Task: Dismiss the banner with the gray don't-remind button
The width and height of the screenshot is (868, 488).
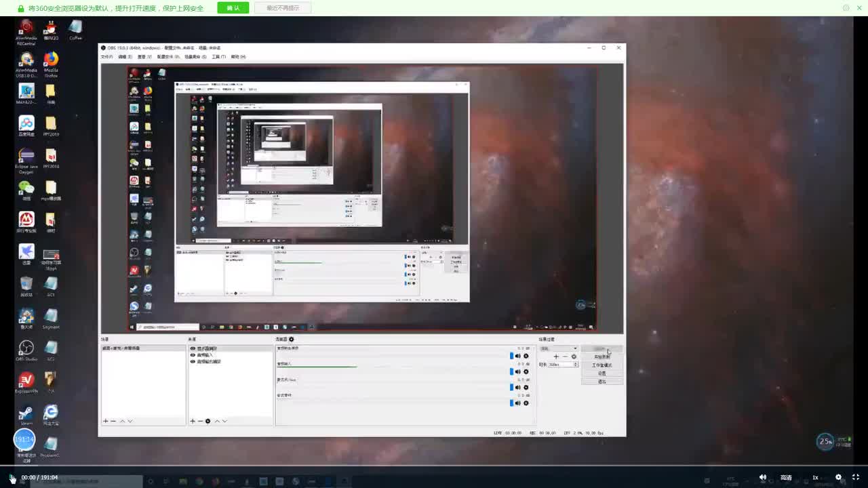Action: tap(283, 8)
